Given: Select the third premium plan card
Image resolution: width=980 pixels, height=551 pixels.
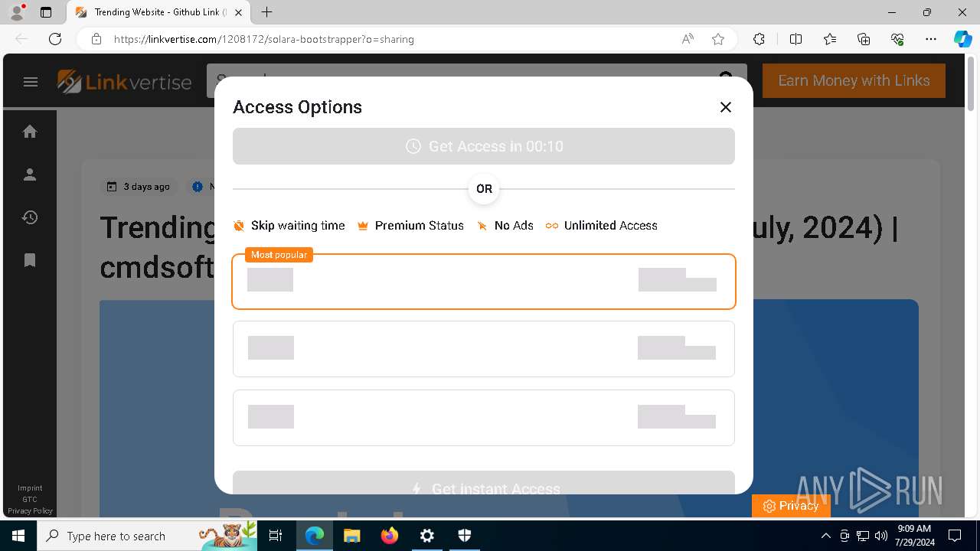Looking at the screenshot, I should pos(484,418).
